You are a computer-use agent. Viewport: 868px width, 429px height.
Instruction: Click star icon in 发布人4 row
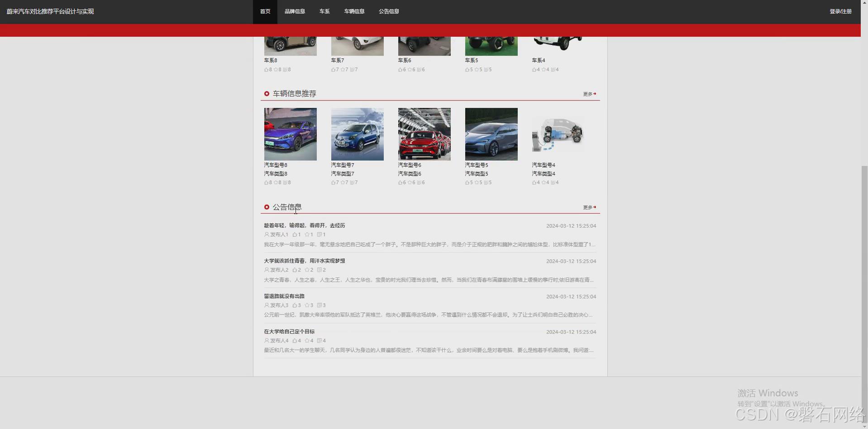click(307, 340)
